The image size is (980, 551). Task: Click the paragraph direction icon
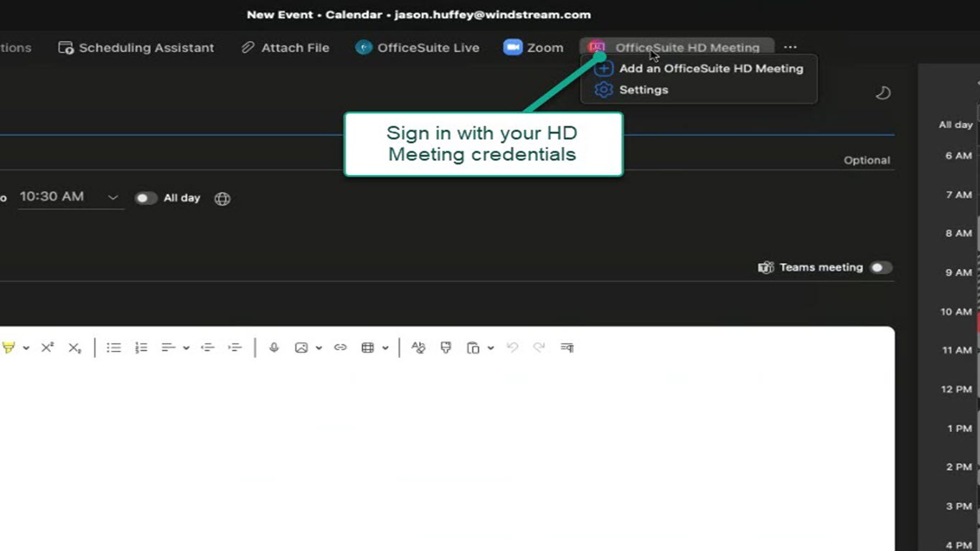tap(567, 348)
